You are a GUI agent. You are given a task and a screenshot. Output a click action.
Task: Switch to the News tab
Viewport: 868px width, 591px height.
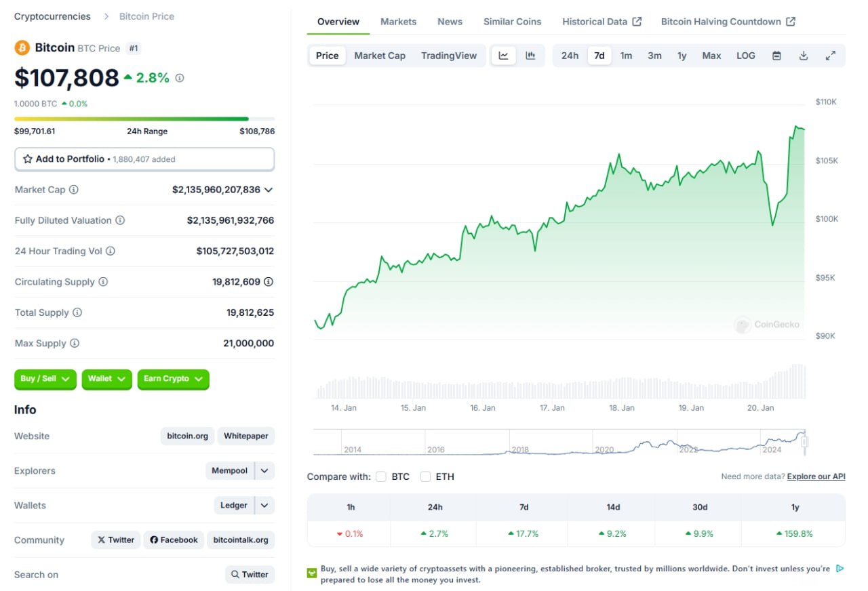coord(450,22)
